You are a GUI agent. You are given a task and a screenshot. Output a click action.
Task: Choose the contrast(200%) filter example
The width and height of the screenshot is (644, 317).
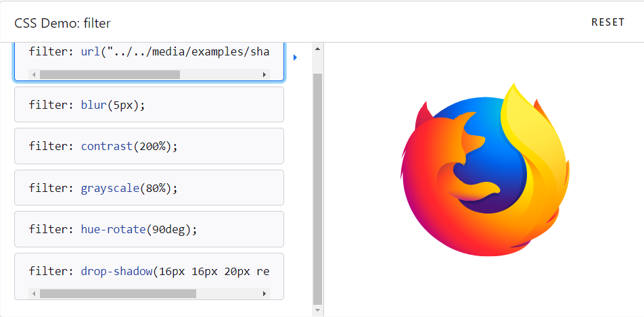(149, 146)
